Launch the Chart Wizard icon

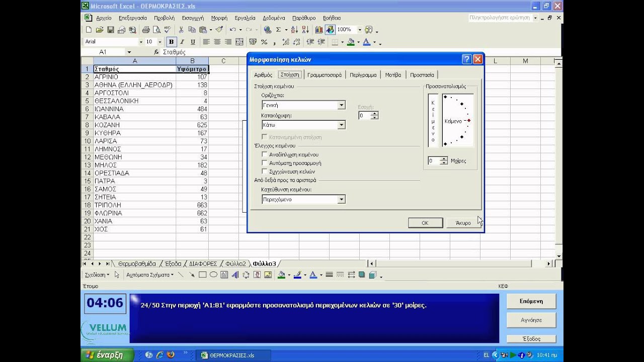(x=319, y=30)
